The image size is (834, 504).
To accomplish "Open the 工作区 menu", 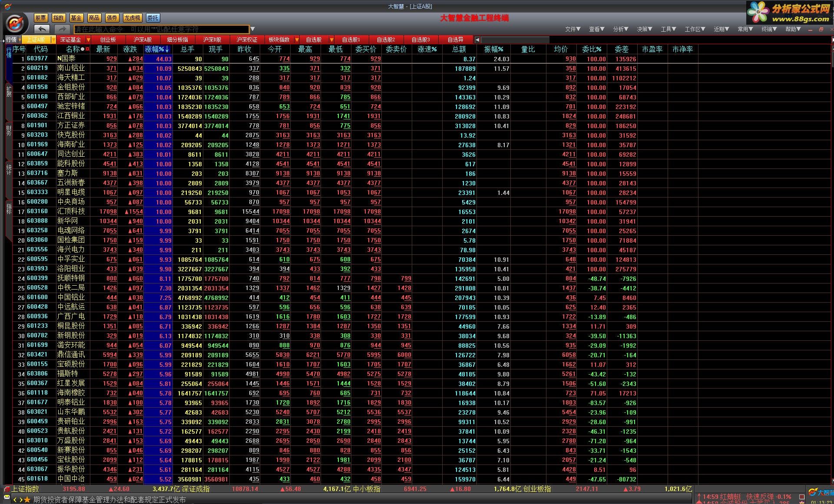I will tap(695, 29).
